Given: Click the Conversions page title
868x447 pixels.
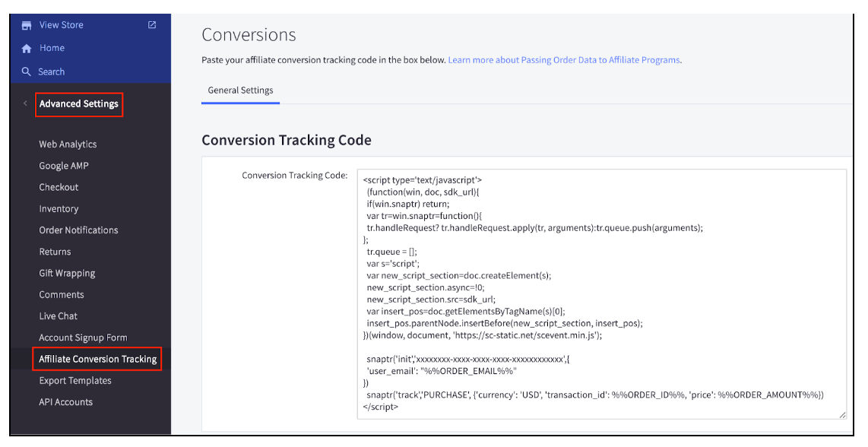Looking at the screenshot, I should click(249, 35).
